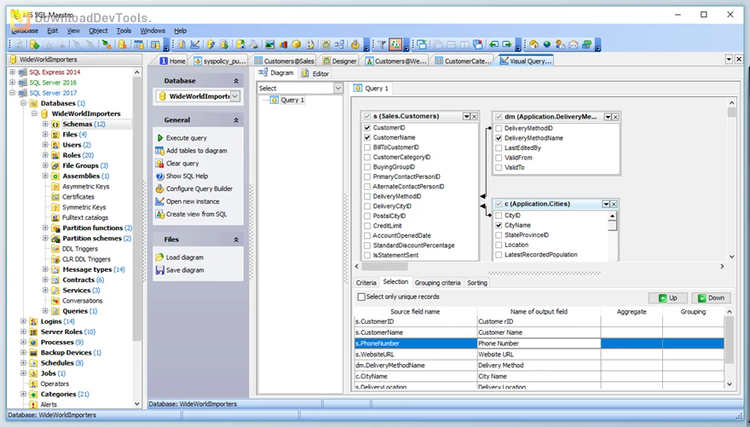Expand the SQL Express 2014 tree node
This screenshot has width=750, height=427.
(12, 72)
